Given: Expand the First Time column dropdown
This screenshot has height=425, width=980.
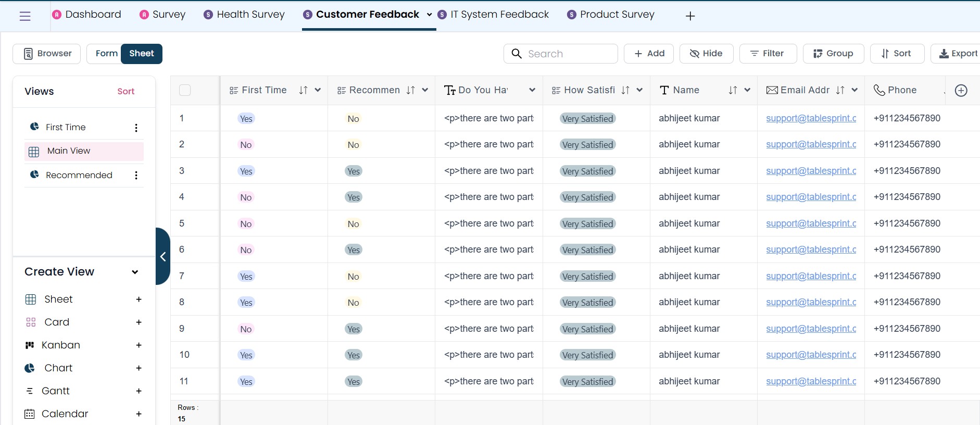Looking at the screenshot, I should [318, 90].
